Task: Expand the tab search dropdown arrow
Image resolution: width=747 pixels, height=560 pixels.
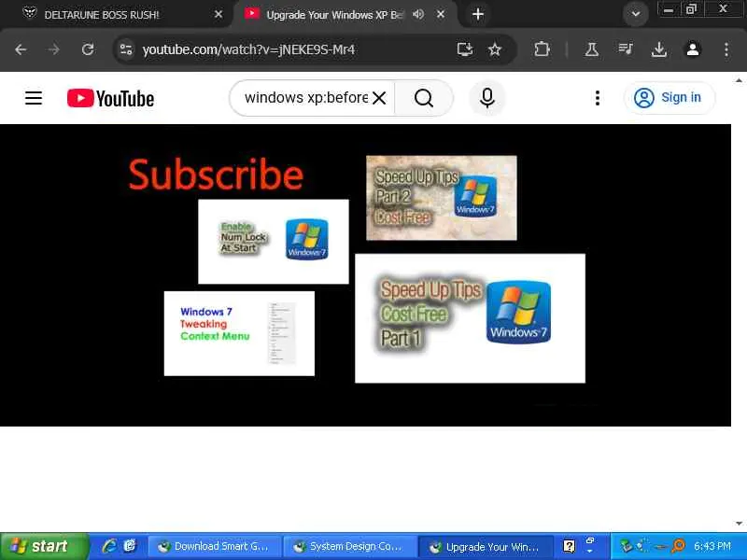Action: click(636, 14)
